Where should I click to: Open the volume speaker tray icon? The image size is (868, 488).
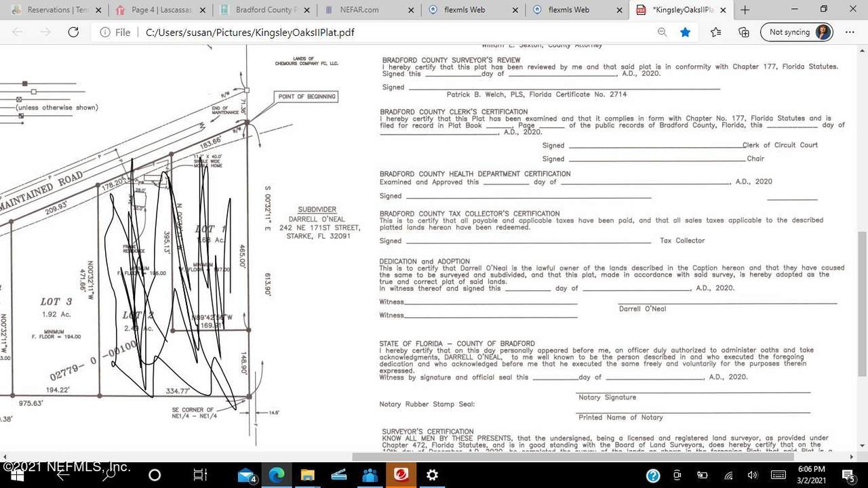click(752, 475)
